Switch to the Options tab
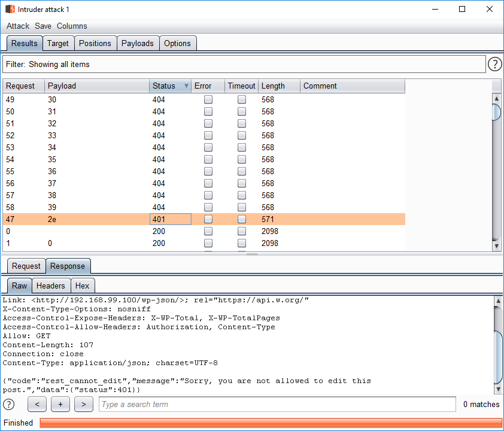 click(177, 43)
